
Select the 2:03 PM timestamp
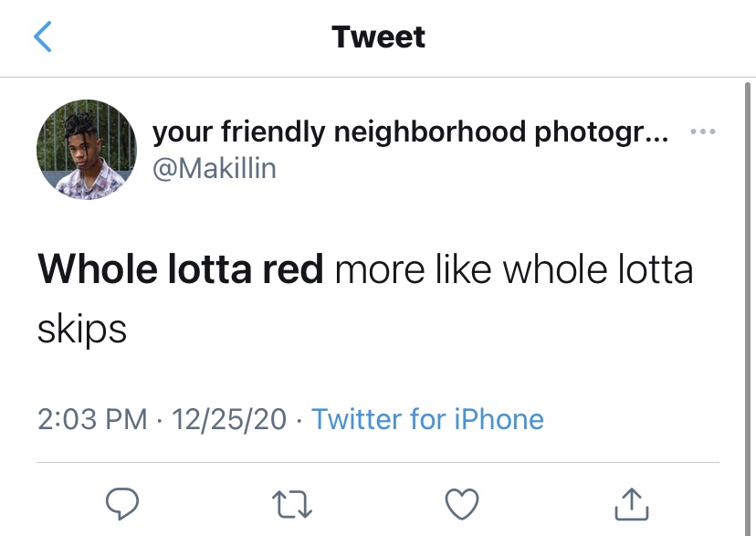point(92,418)
